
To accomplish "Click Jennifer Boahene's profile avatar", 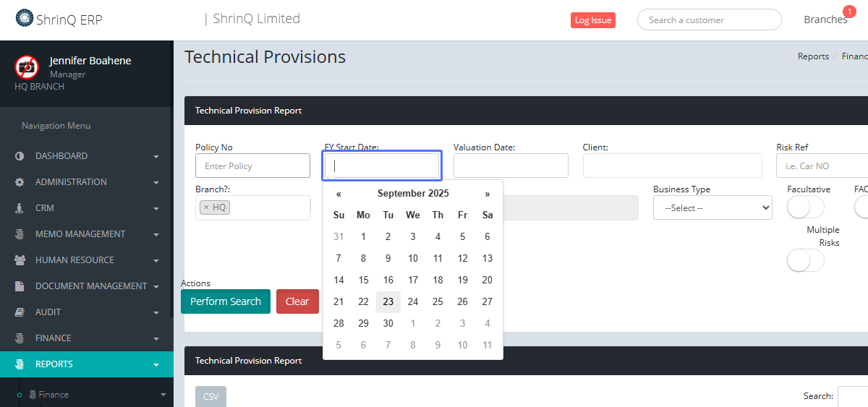I will (x=27, y=67).
